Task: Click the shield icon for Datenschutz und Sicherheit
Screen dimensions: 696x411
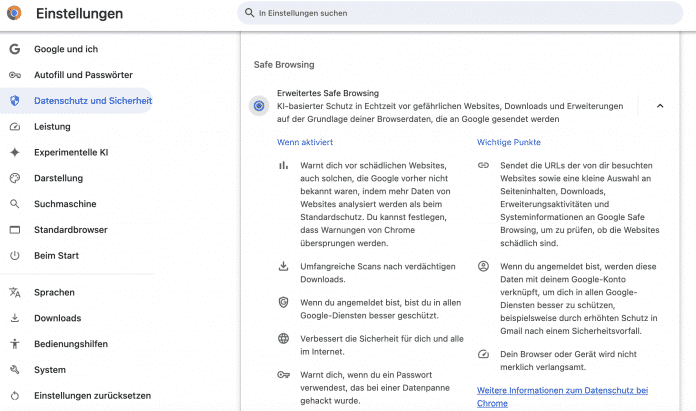Action: (x=15, y=101)
